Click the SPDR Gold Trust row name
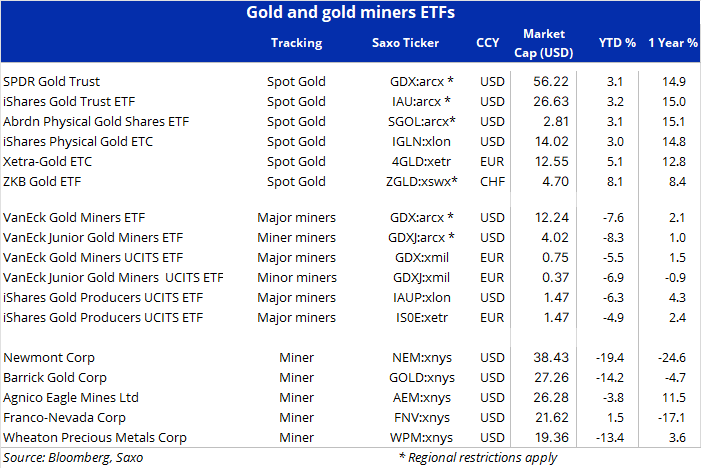This screenshot has width=701, height=468. tap(51, 81)
